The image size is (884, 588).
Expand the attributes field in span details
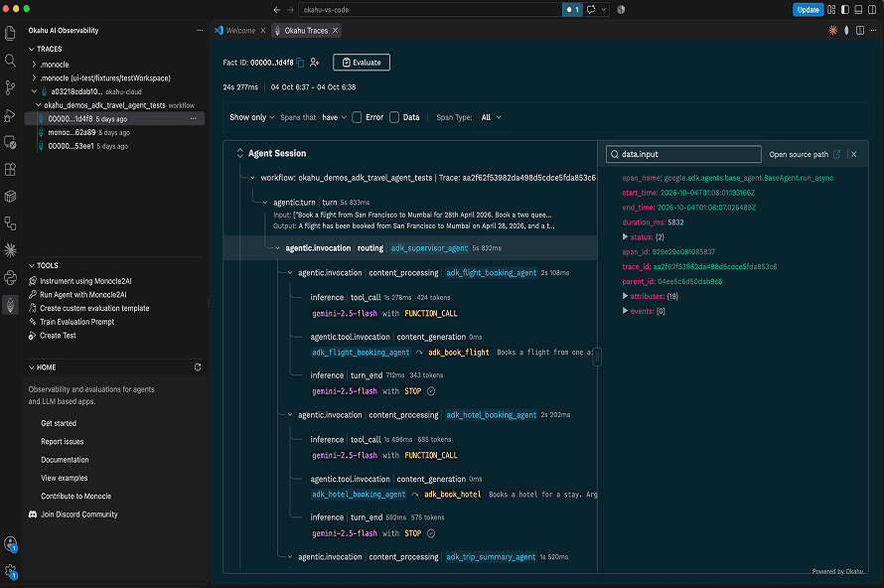click(x=625, y=296)
